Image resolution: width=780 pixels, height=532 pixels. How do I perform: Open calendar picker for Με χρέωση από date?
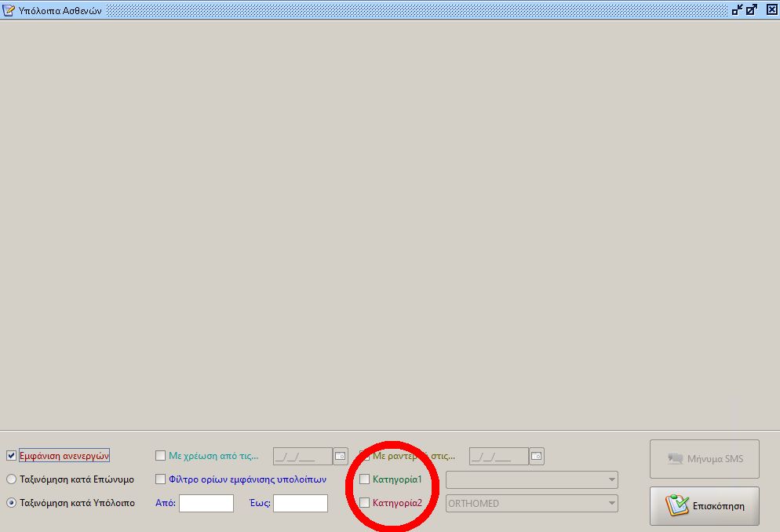(340, 456)
